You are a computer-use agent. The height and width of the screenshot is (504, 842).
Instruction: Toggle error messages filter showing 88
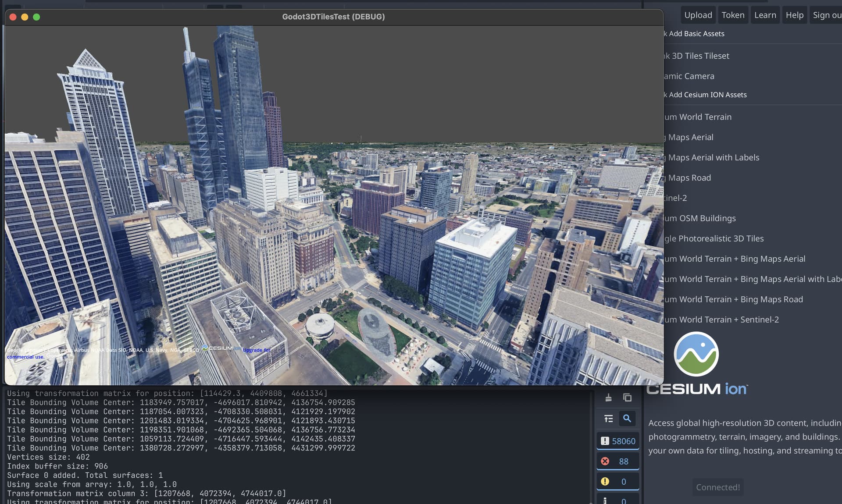617,461
